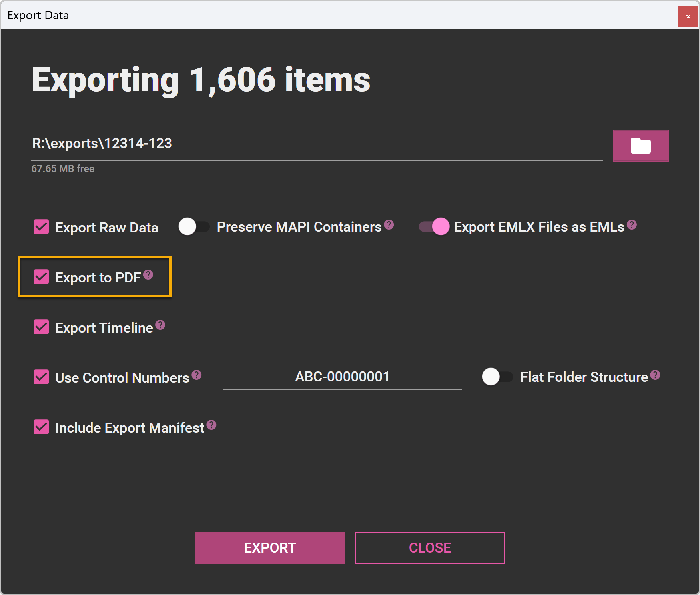The image size is (700, 595).
Task: Turn off Export EMLX Files as EMLs toggle
Action: (x=434, y=227)
